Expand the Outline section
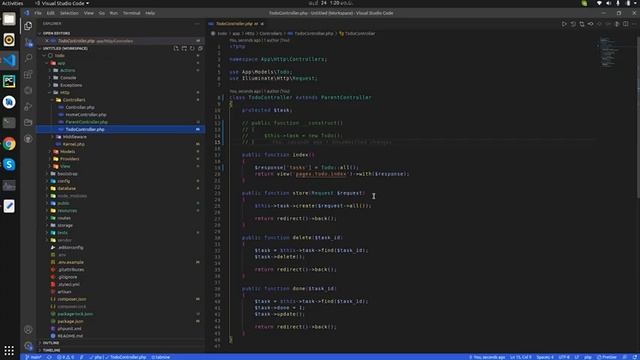Viewport: 640px width, 360px height. coord(51,343)
